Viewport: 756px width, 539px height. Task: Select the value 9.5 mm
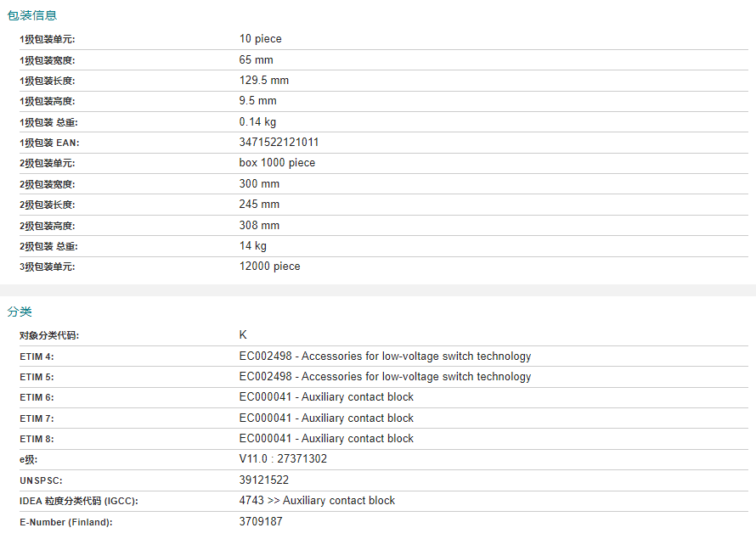(x=258, y=101)
